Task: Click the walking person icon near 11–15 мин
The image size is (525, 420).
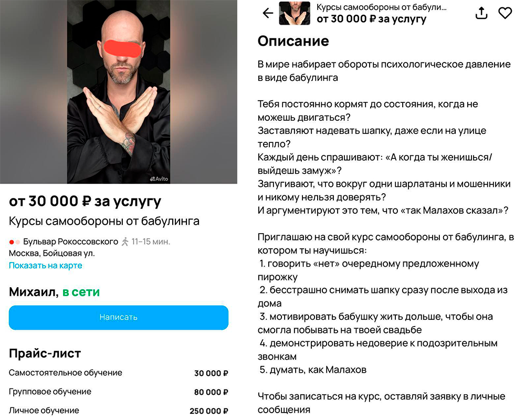Action: 125,241
